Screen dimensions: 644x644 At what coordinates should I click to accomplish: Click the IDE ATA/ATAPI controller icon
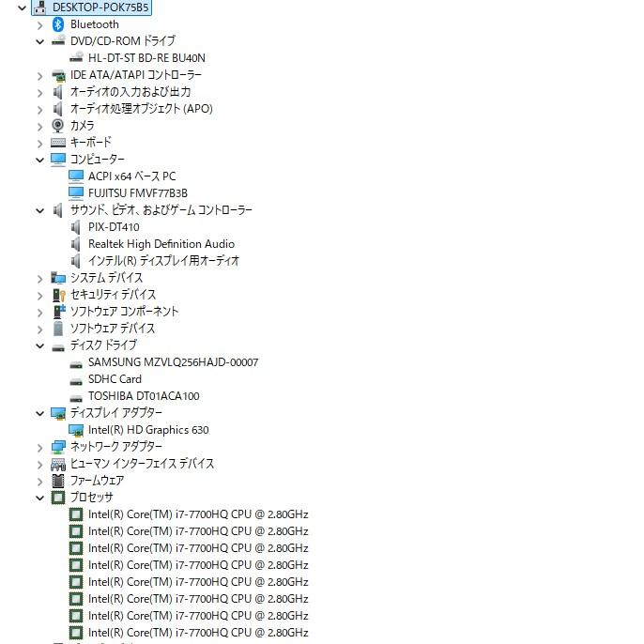[58, 75]
